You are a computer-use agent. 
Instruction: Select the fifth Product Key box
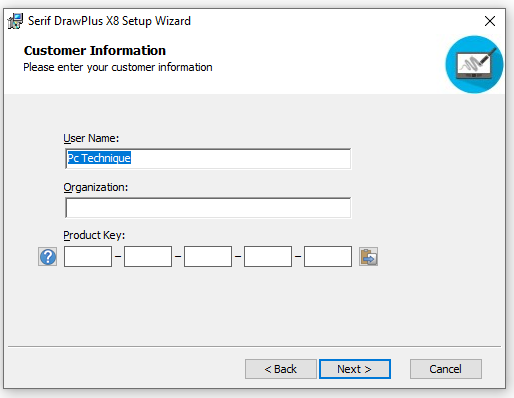pos(328,256)
